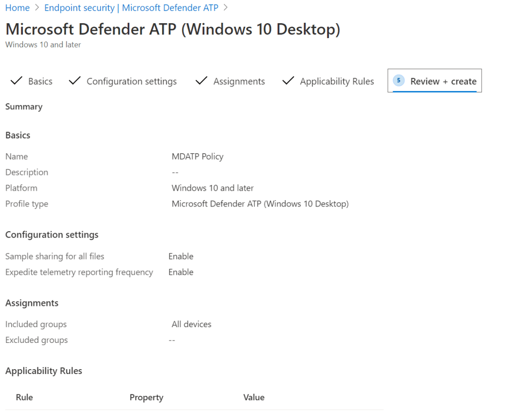Go to the Assignments tab
Image resolution: width=506 pixels, height=420 pixels.
click(239, 82)
